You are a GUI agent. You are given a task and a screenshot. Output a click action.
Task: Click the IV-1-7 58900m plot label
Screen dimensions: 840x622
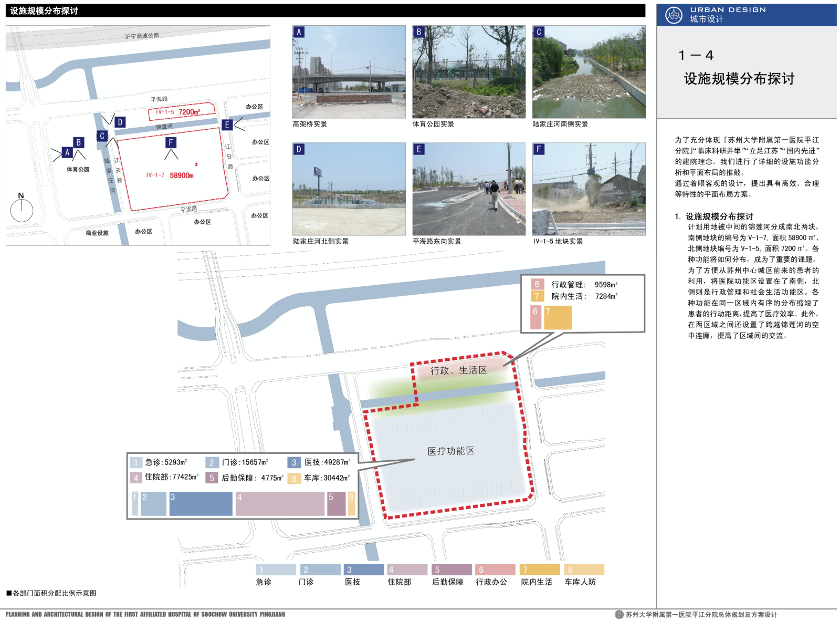coord(170,175)
